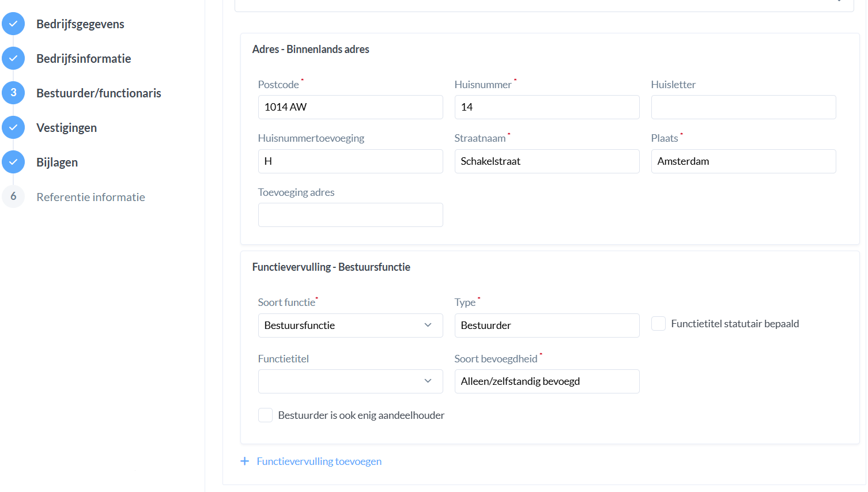Click the plus icon to add Functievervulling
This screenshot has width=868, height=492.
(x=245, y=461)
